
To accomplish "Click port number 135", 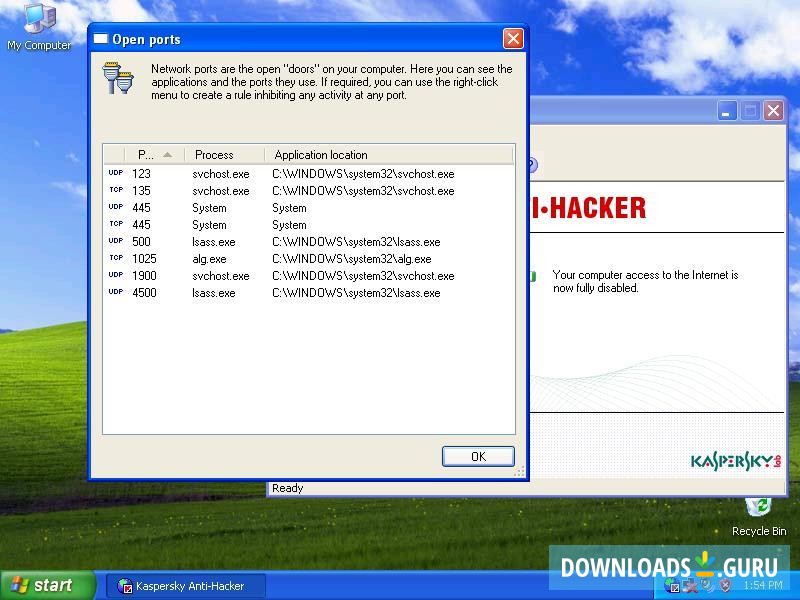I will (141, 191).
